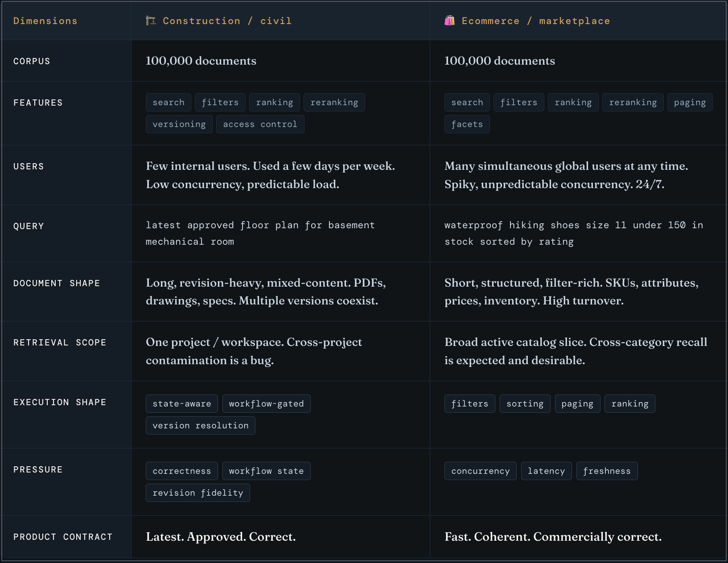Click the latency pressure tag
728x563 pixels.
point(546,471)
